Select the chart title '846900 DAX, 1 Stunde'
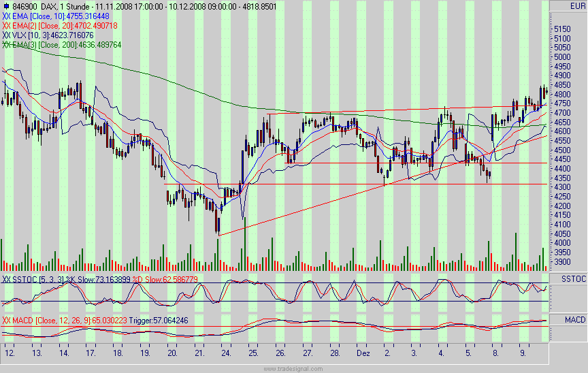This screenshot has height=373, width=588. (51, 7)
